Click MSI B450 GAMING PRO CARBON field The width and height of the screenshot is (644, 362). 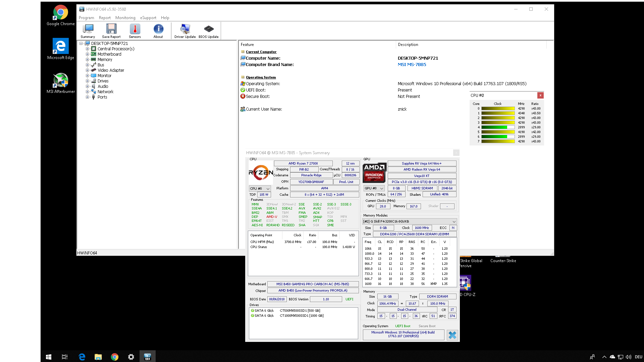(313, 284)
